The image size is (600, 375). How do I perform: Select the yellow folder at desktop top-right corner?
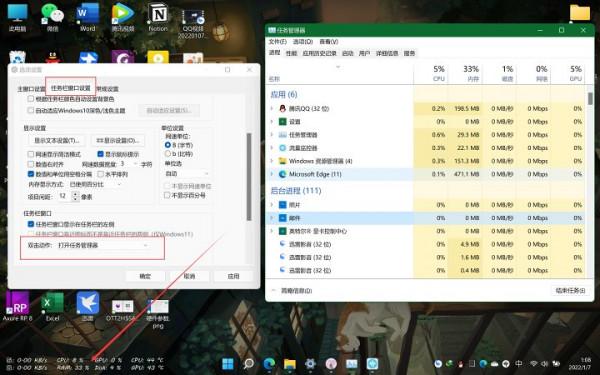tap(580, 12)
